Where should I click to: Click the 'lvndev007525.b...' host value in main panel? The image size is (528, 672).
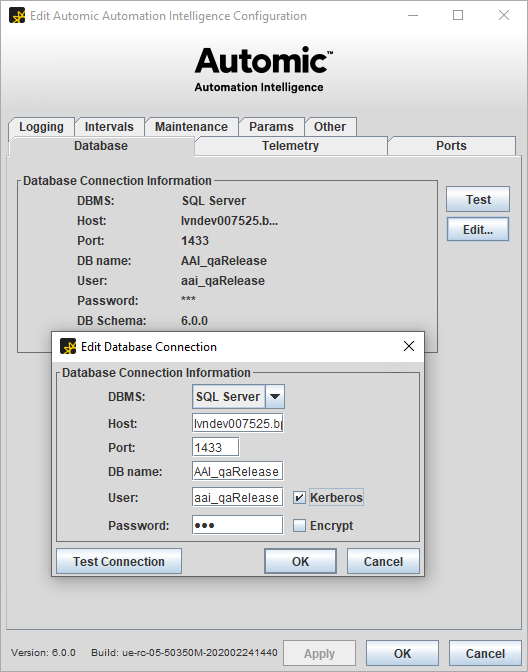(229, 221)
